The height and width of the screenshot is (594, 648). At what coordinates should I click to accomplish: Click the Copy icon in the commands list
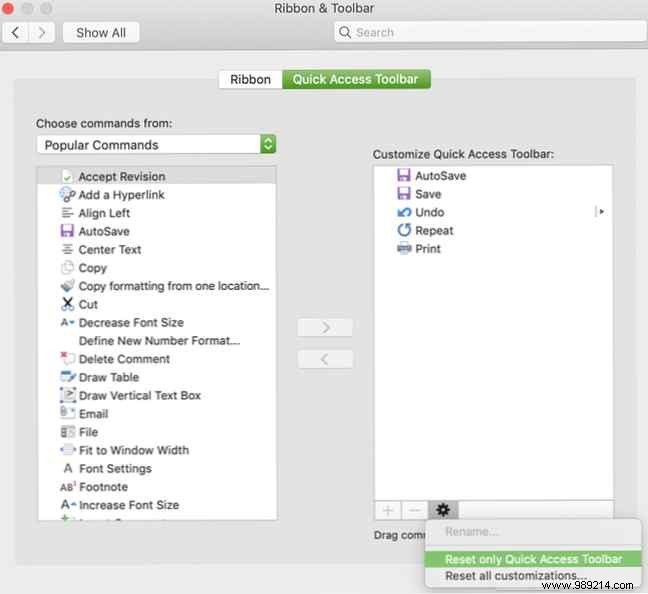pyautogui.click(x=67, y=268)
